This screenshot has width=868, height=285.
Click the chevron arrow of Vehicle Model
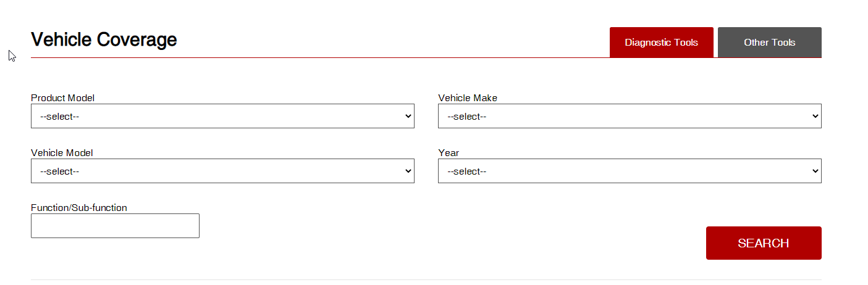point(408,171)
